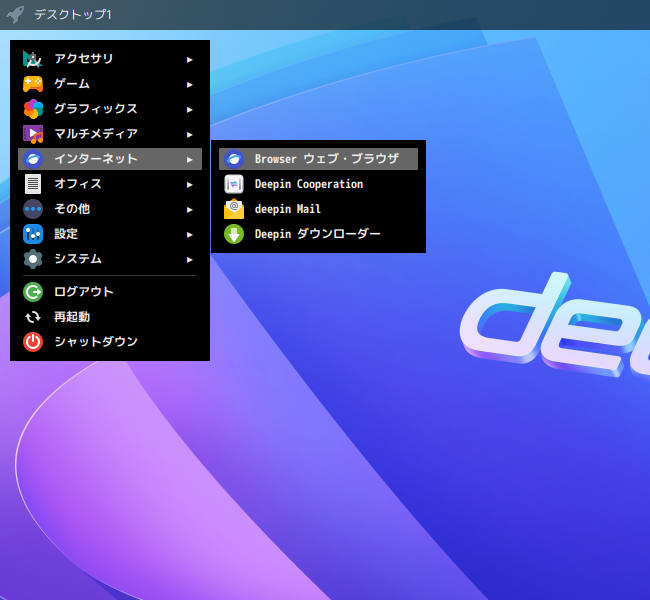The width and height of the screenshot is (650, 600).
Task: Open the 設定 menu entry
Action: [110, 234]
